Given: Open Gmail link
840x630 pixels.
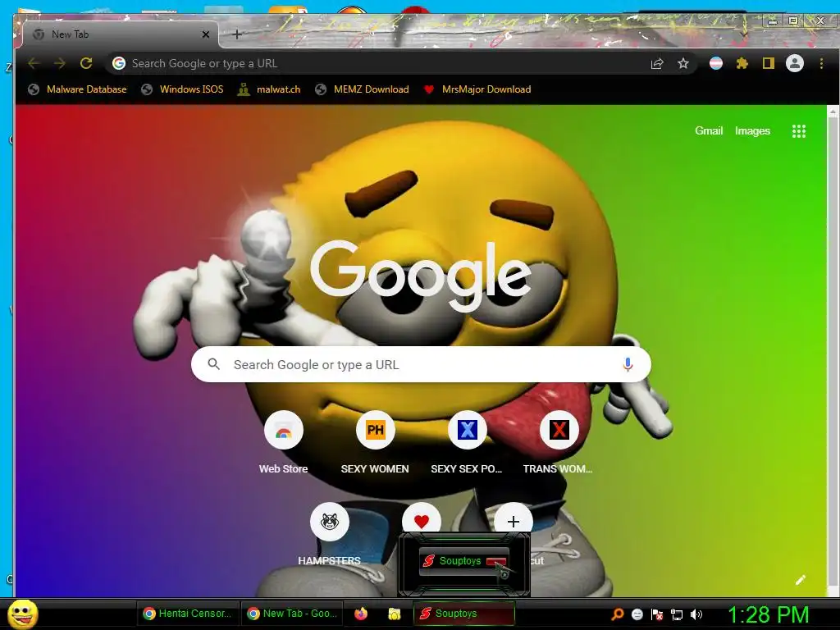Looking at the screenshot, I should click(x=709, y=130).
